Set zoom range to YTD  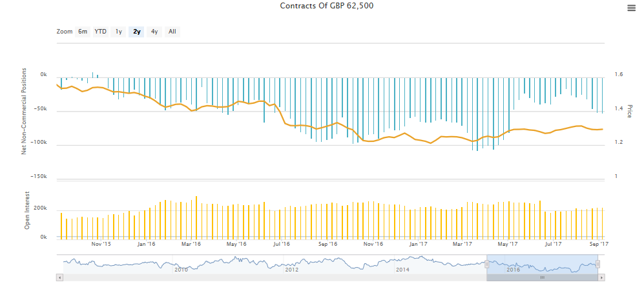101,31
